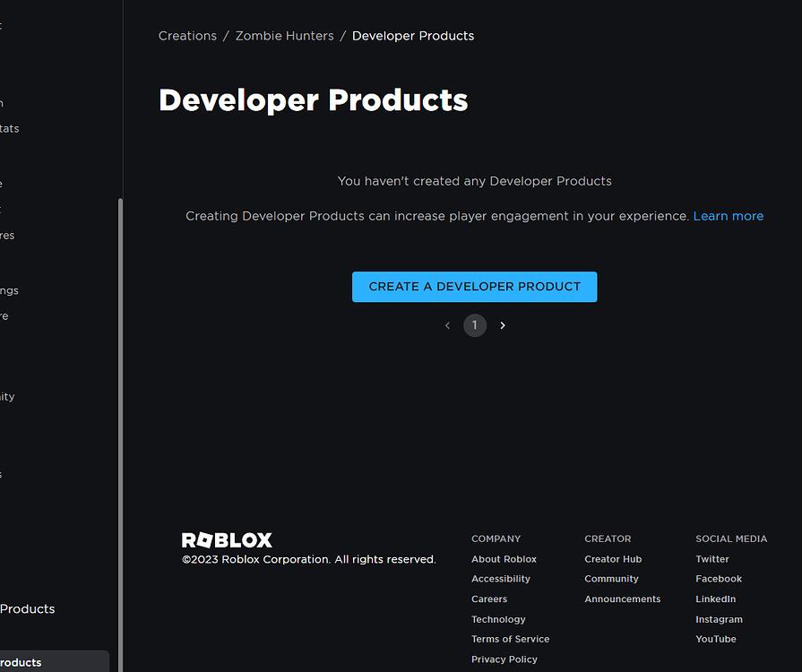View the Terms of Service
This screenshot has height=672, width=802.
tap(510, 639)
